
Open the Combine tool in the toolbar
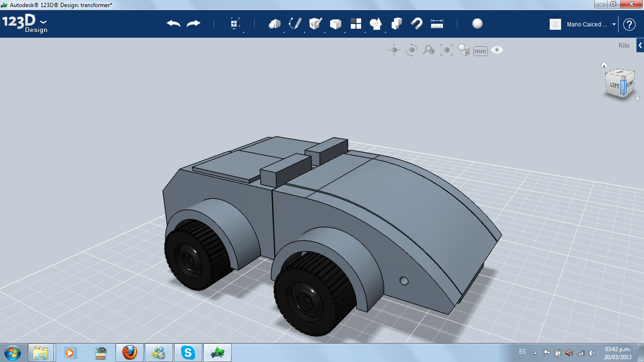(397, 24)
